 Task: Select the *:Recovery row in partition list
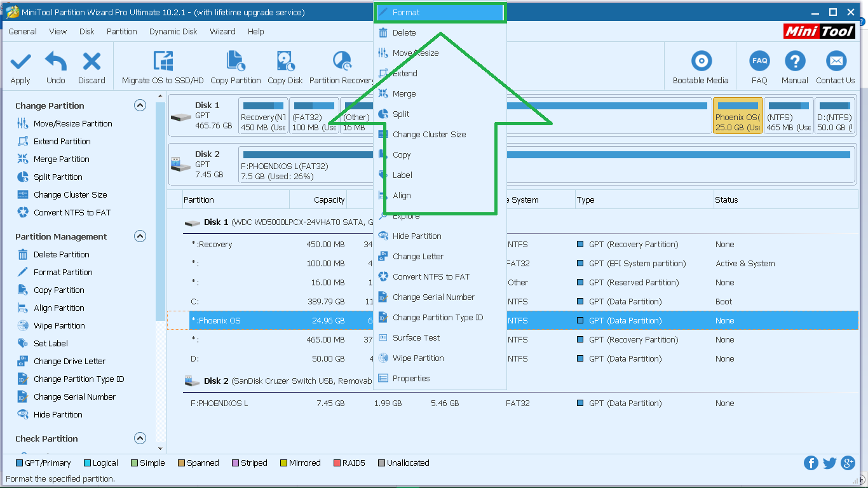coord(512,245)
